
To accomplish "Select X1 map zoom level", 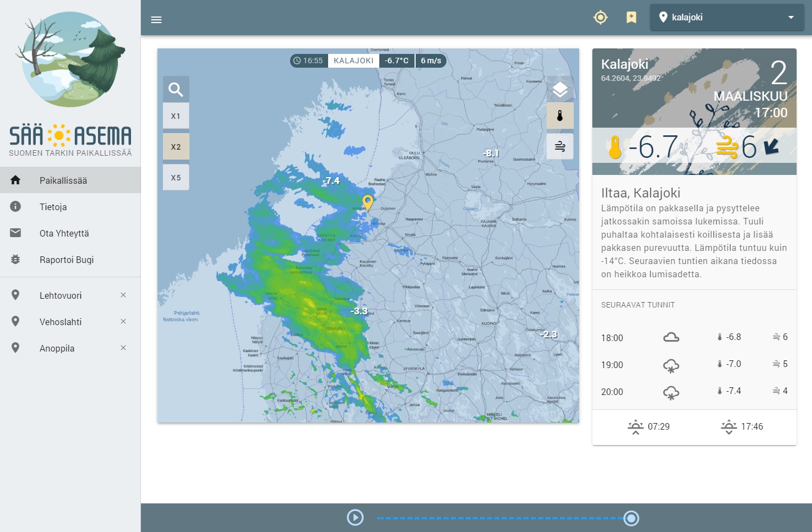I will point(176,116).
